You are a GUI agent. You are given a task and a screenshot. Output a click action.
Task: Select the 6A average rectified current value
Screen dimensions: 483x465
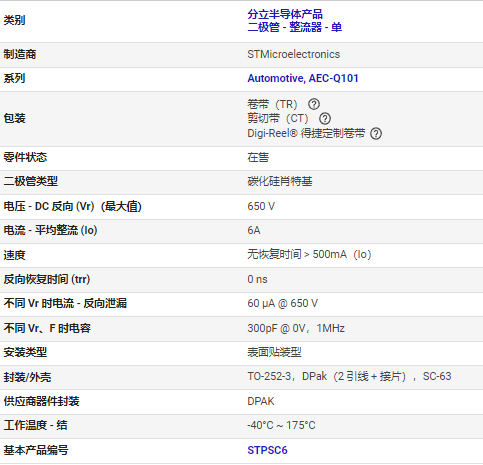coord(254,230)
